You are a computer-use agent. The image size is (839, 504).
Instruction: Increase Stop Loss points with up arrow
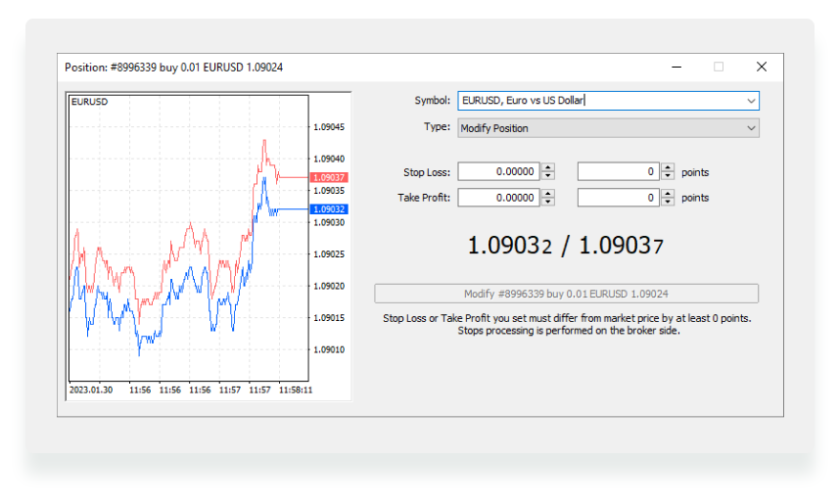point(668,167)
